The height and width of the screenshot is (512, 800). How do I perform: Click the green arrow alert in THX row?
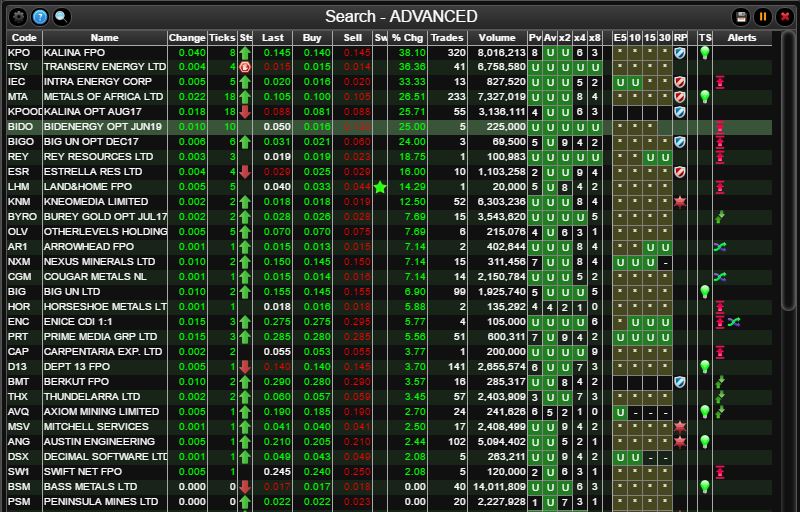(720, 397)
